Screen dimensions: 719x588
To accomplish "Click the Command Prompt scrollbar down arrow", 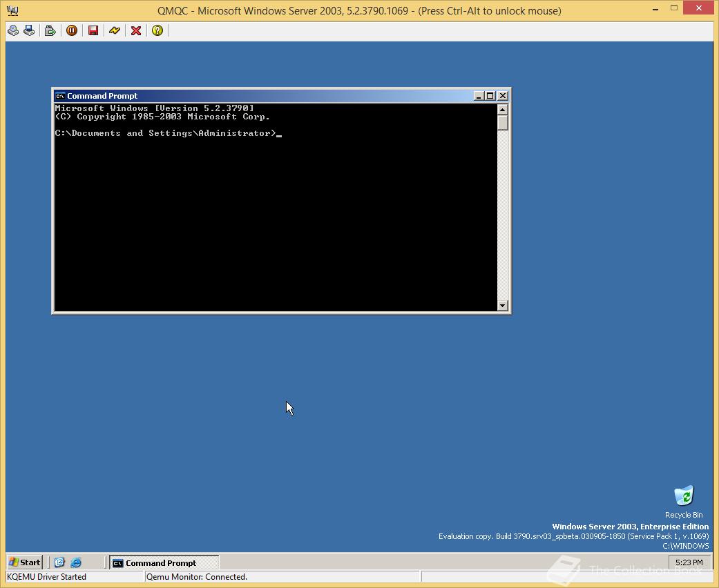I will [503, 305].
